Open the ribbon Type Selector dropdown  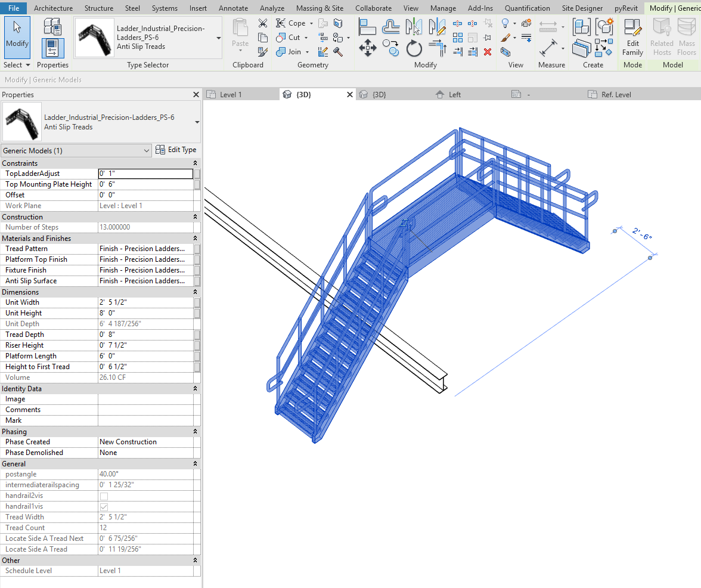[x=218, y=38]
